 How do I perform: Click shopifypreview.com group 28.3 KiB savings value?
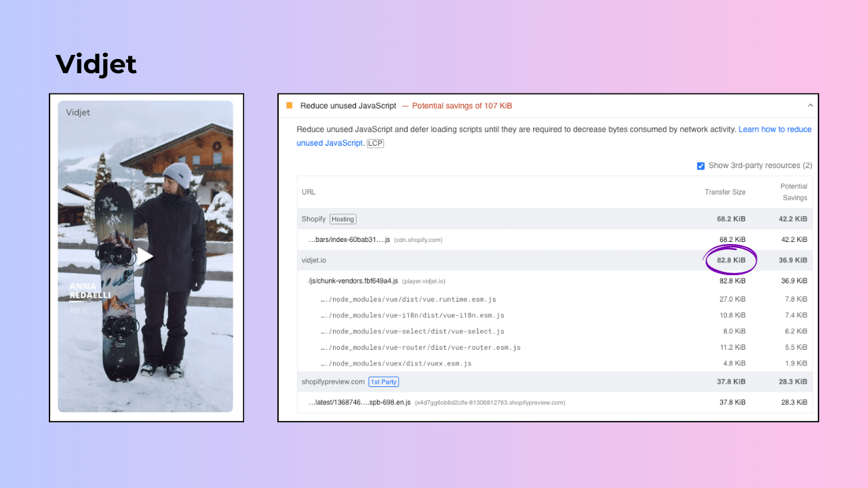point(793,382)
